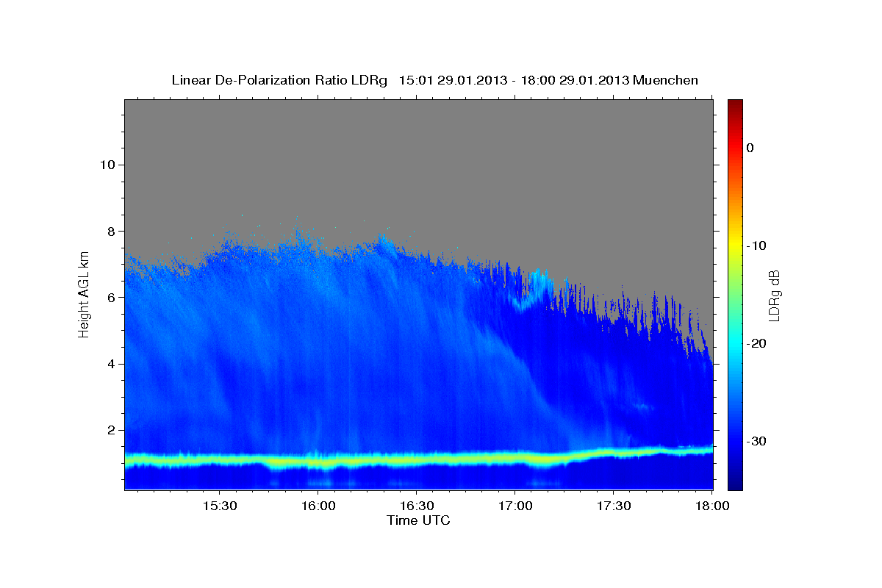Click the 17:00 time tick label

click(x=514, y=506)
